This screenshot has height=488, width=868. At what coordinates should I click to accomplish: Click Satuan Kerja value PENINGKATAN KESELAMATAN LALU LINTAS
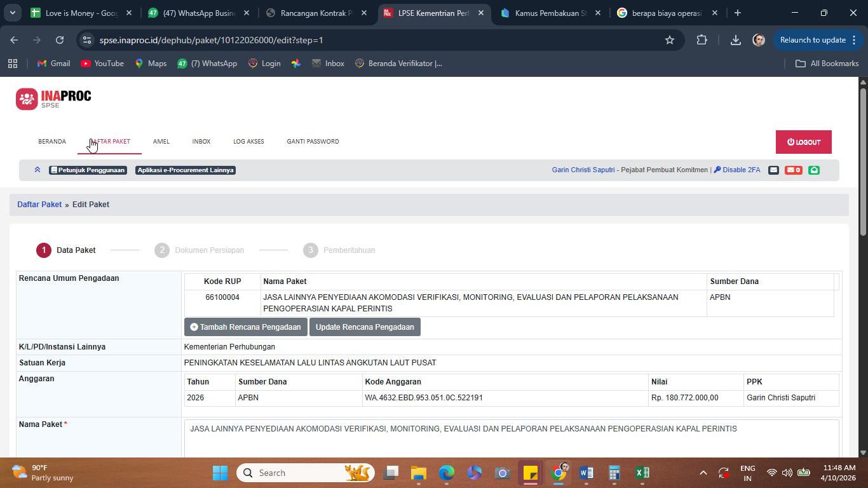(310, 363)
